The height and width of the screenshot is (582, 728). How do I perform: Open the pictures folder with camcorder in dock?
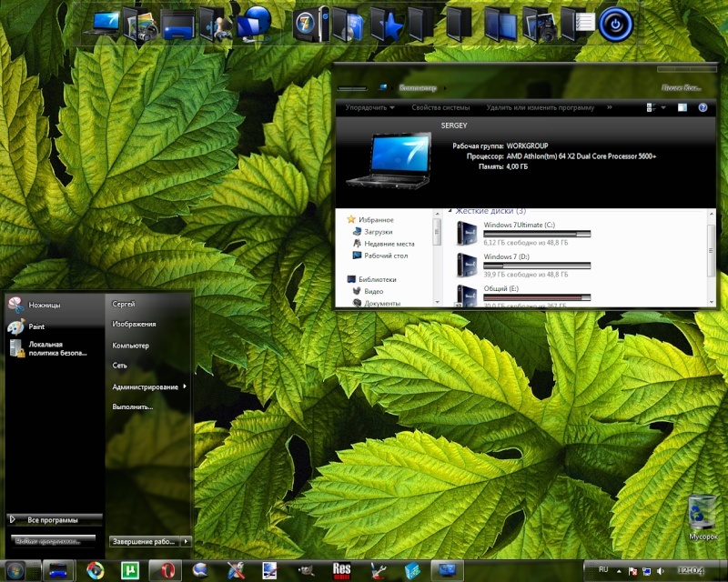coord(139,25)
